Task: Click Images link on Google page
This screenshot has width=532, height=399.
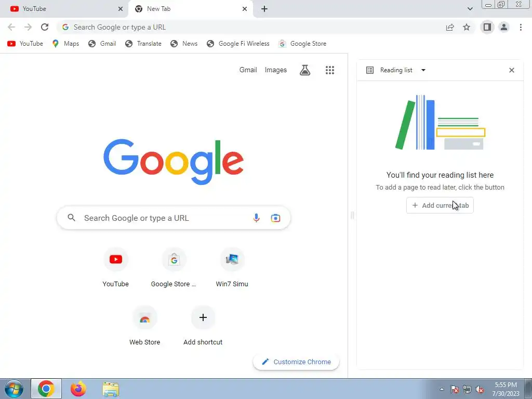Action: click(275, 70)
